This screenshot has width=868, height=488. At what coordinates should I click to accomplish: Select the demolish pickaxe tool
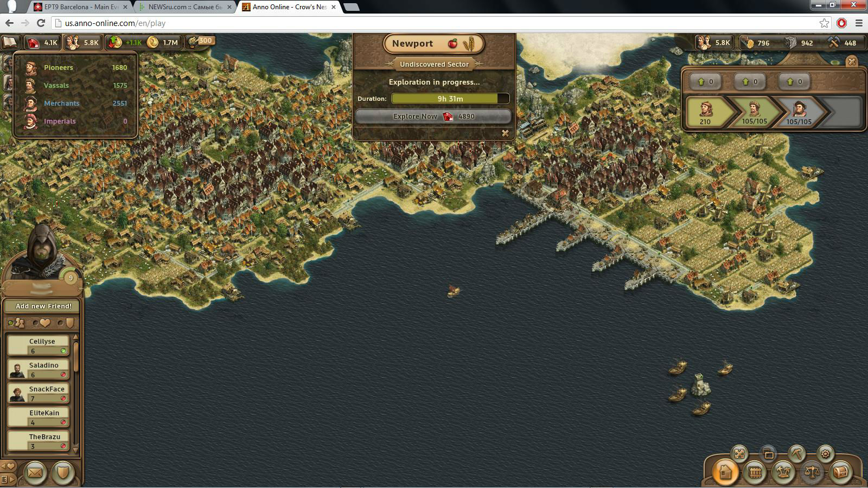pos(796,453)
